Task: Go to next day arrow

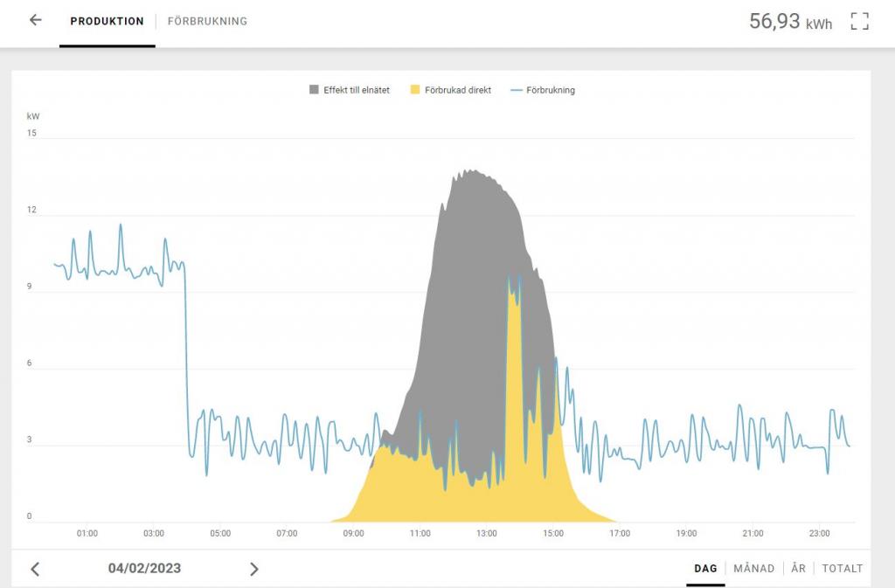Action: tap(254, 569)
